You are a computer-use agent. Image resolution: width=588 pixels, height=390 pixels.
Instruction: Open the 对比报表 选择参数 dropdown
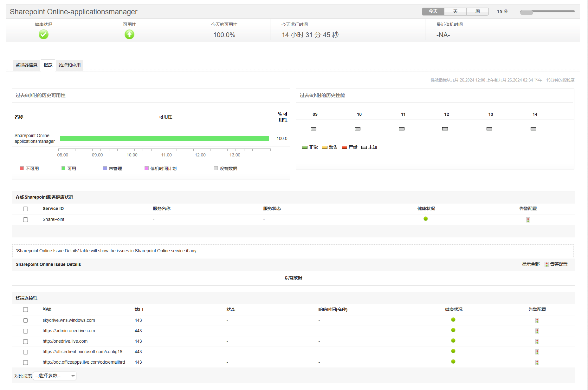click(55, 376)
